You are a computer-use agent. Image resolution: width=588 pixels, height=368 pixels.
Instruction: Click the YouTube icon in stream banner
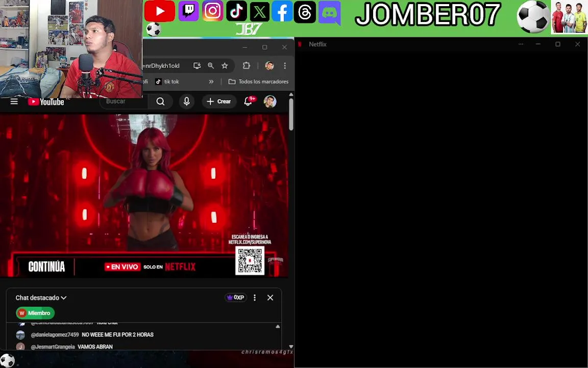[159, 11]
